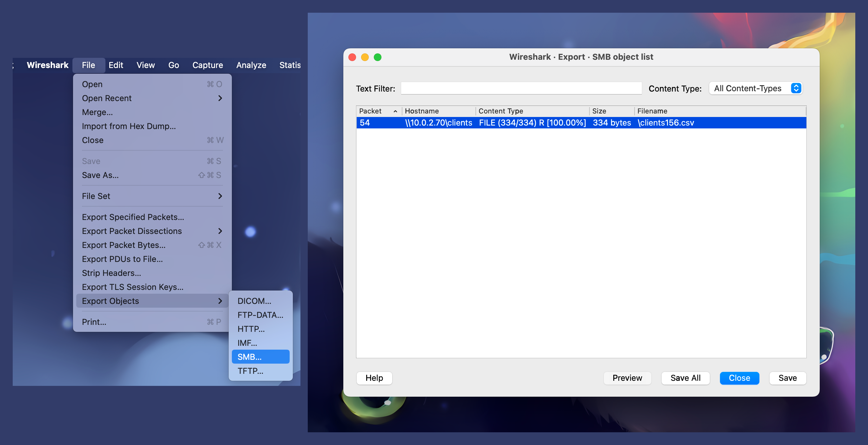Click the Help button
Viewport: 868px width, 445px height.
[374, 378]
